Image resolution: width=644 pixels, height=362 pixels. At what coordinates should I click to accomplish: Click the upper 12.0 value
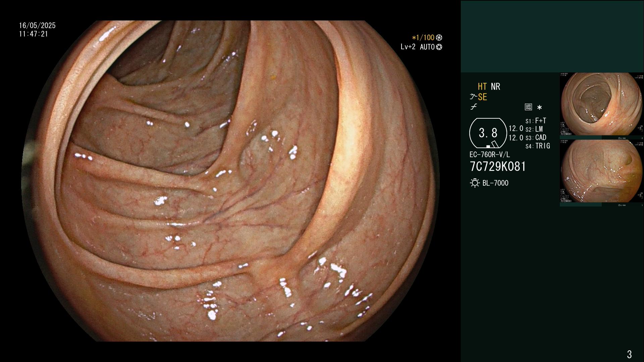(516, 129)
